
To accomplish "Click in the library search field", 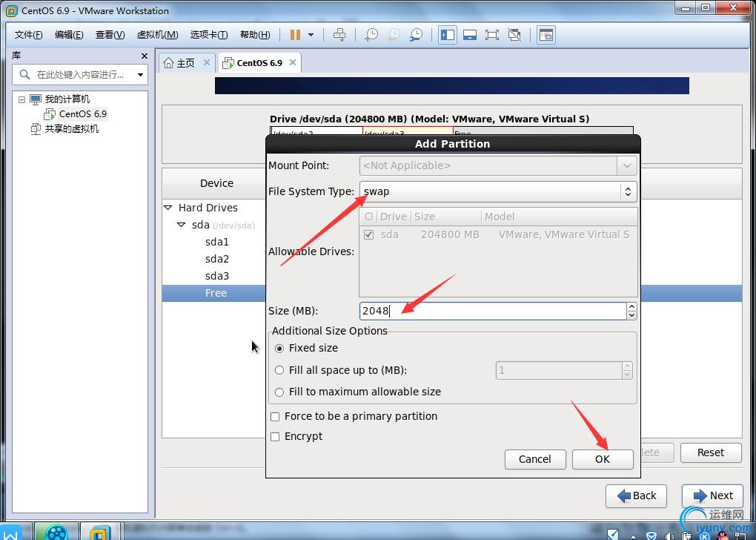I will [80, 75].
